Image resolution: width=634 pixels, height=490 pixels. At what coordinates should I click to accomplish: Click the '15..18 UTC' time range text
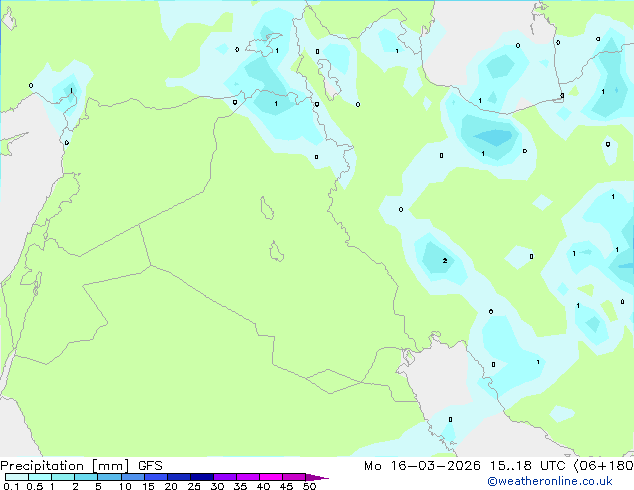coord(527,466)
